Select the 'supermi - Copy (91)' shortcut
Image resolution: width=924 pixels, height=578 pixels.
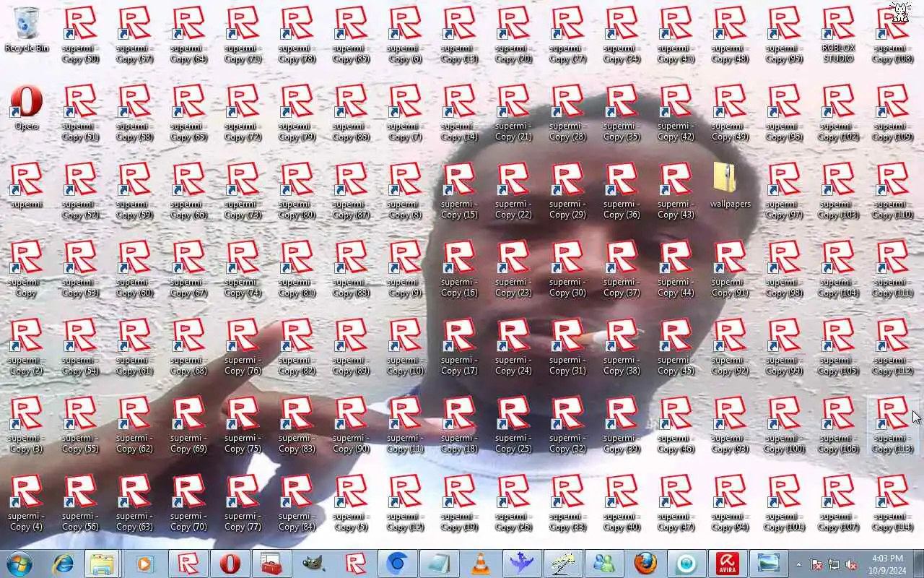pyautogui.click(x=731, y=269)
